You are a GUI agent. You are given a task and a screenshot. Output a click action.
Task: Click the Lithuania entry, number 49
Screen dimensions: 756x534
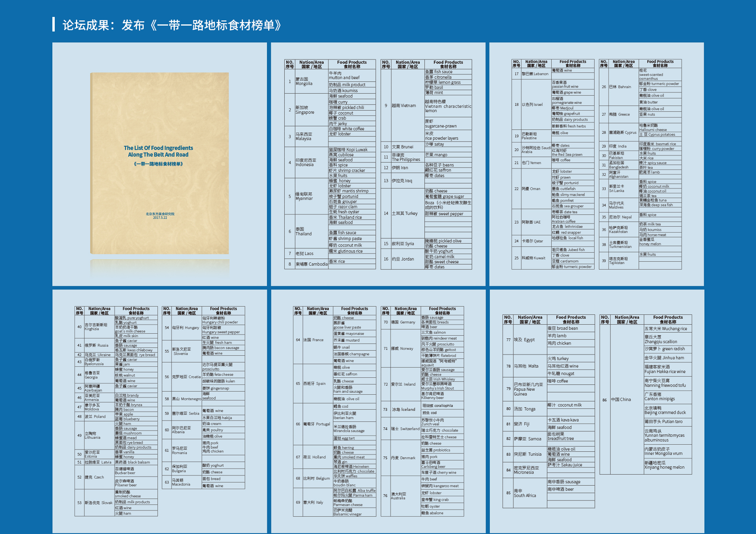coord(93,435)
